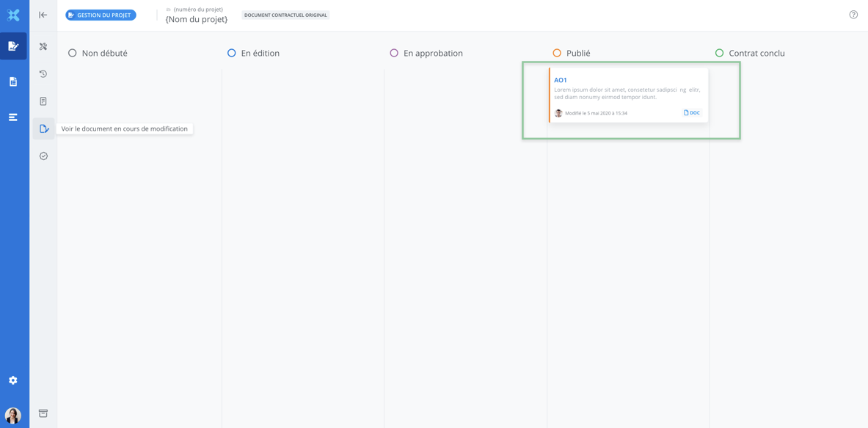This screenshot has width=868, height=428.
Task: Open the contract editing module in blue sidebar
Action: 13,46
